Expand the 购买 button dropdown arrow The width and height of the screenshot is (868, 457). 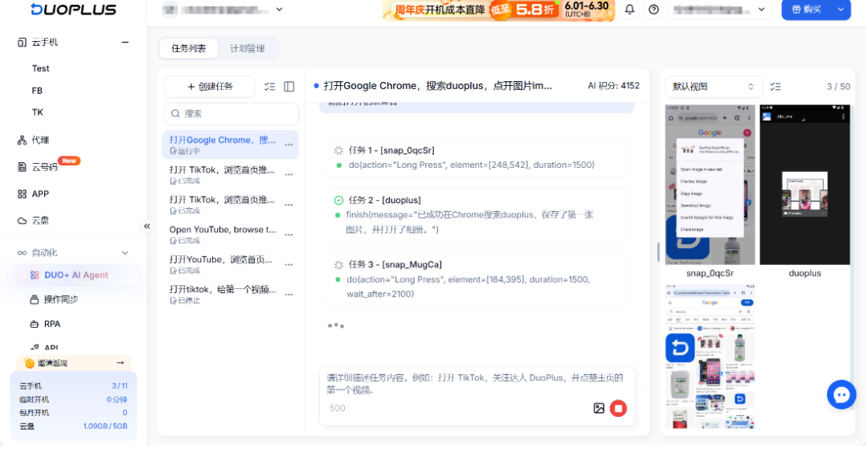tap(841, 10)
